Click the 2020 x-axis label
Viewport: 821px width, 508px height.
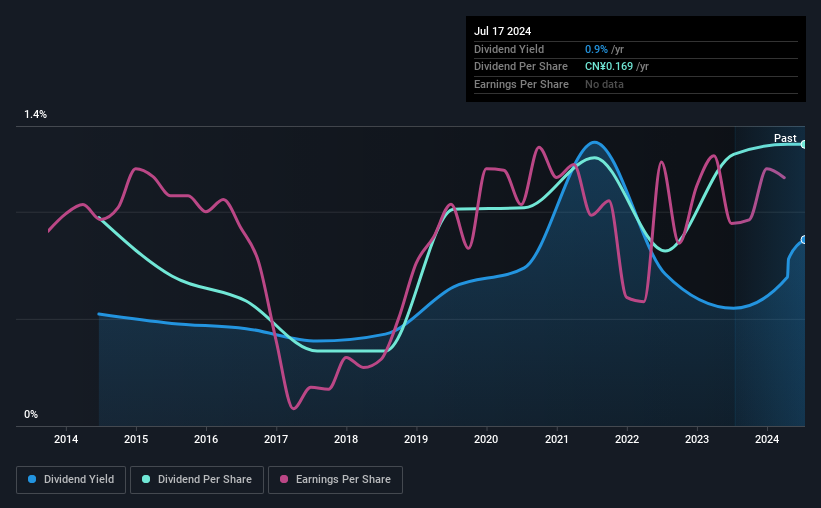pyautogui.click(x=486, y=439)
